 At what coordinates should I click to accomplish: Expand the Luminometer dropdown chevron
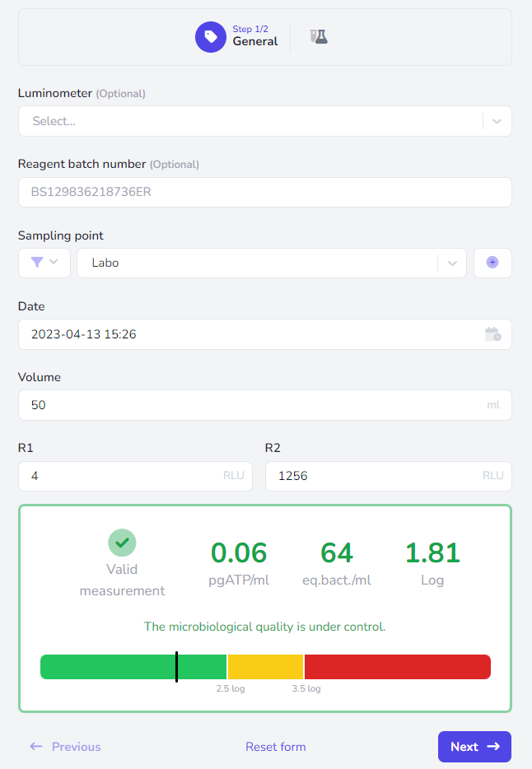[x=497, y=121]
